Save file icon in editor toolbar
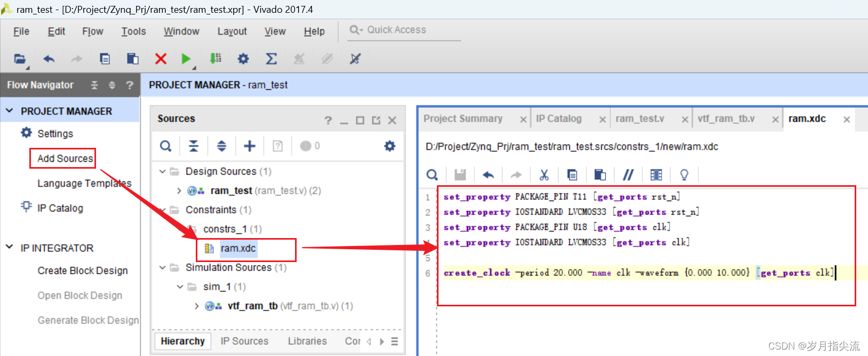868x356 pixels. pos(460,175)
